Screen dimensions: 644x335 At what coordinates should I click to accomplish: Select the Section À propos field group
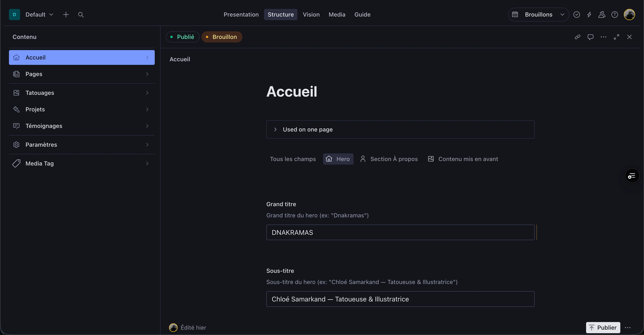click(389, 159)
